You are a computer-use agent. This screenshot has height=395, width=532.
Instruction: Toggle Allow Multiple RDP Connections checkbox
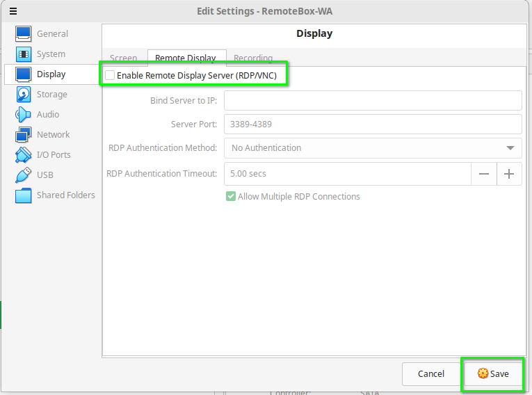(x=231, y=197)
